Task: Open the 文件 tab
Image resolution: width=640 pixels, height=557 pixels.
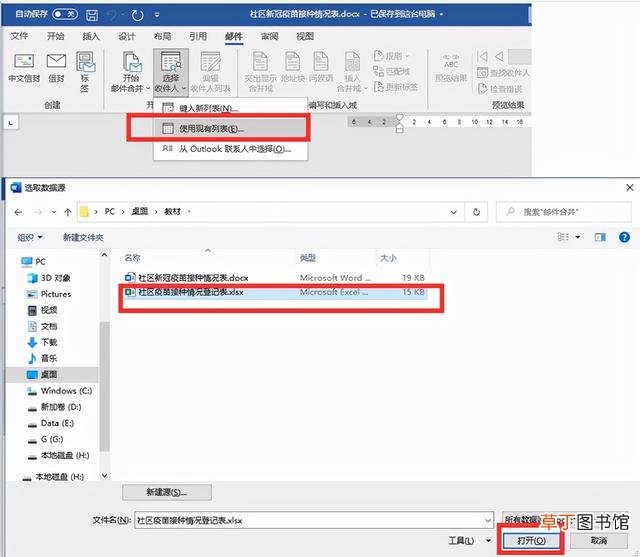Action: 19,36
